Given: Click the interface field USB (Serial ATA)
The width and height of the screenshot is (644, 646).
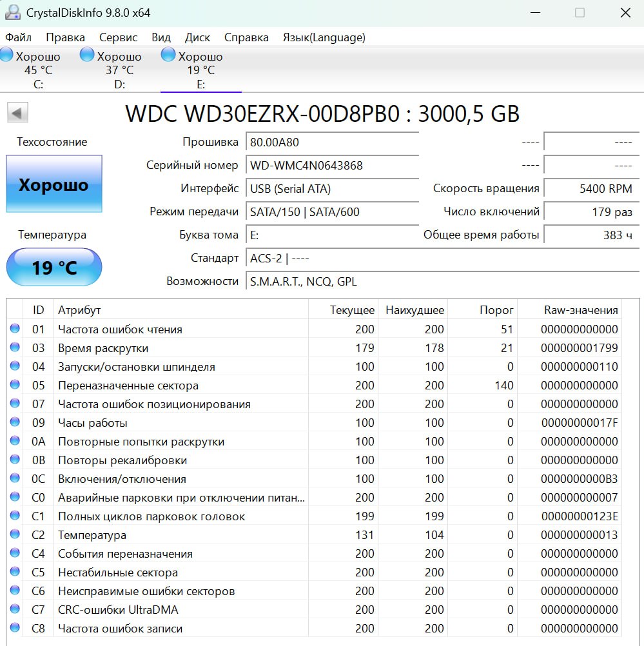Looking at the screenshot, I should (332, 188).
